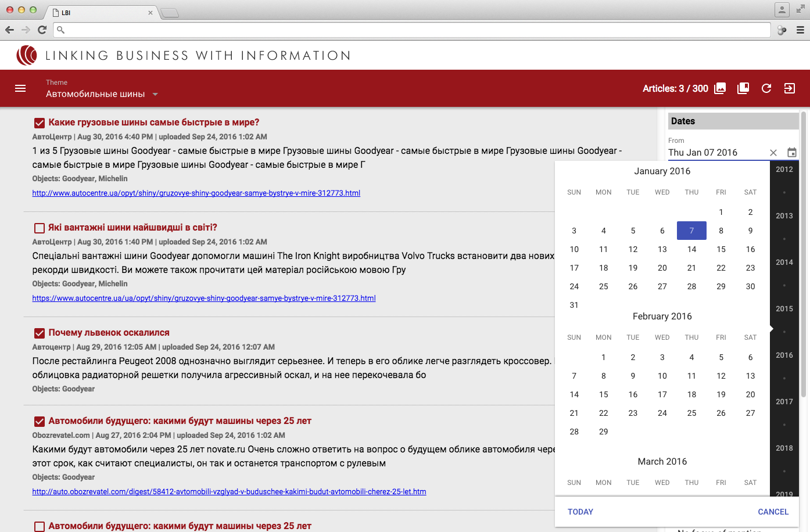Viewport: 810px width, 532px height.
Task: Expand the Theme dropdown arrow
Action: click(x=155, y=94)
